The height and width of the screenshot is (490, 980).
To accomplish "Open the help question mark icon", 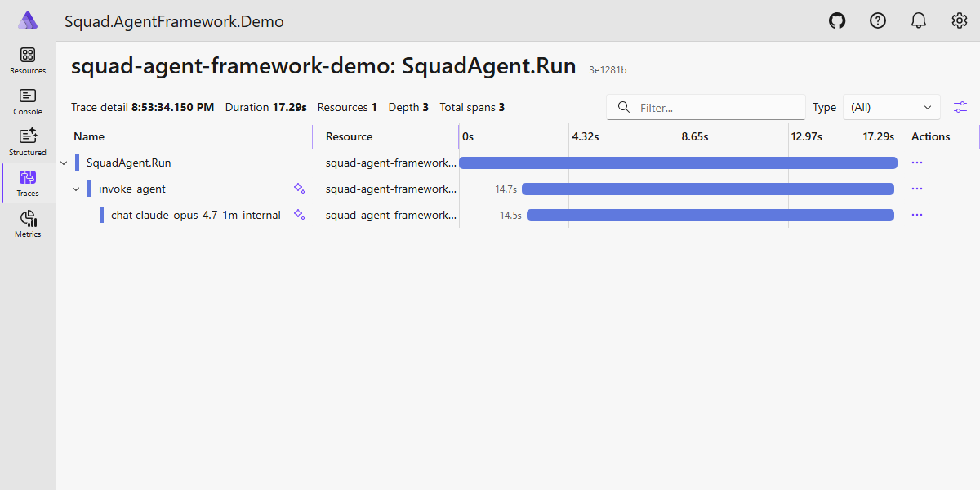I will pyautogui.click(x=878, y=21).
